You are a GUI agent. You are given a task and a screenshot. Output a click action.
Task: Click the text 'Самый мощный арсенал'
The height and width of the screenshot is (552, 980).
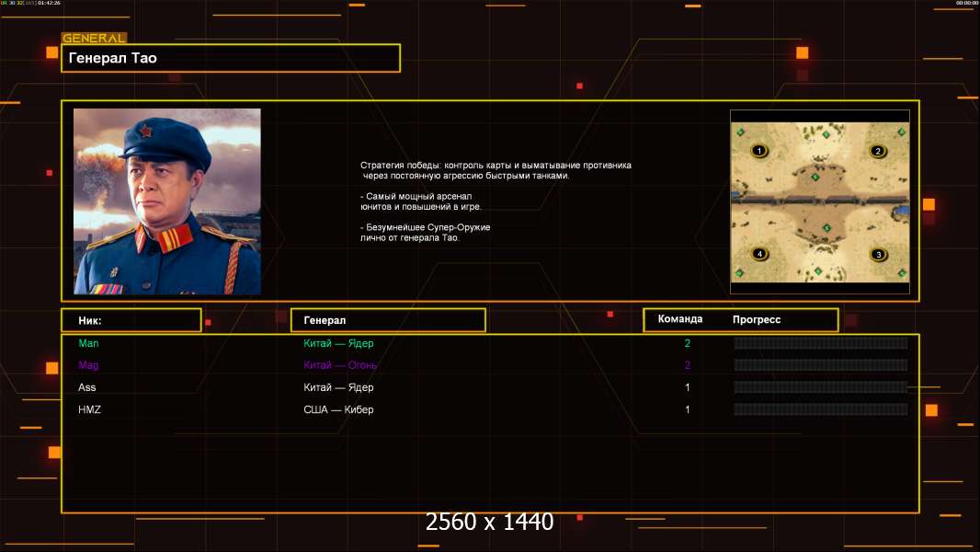(x=418, y=196)
